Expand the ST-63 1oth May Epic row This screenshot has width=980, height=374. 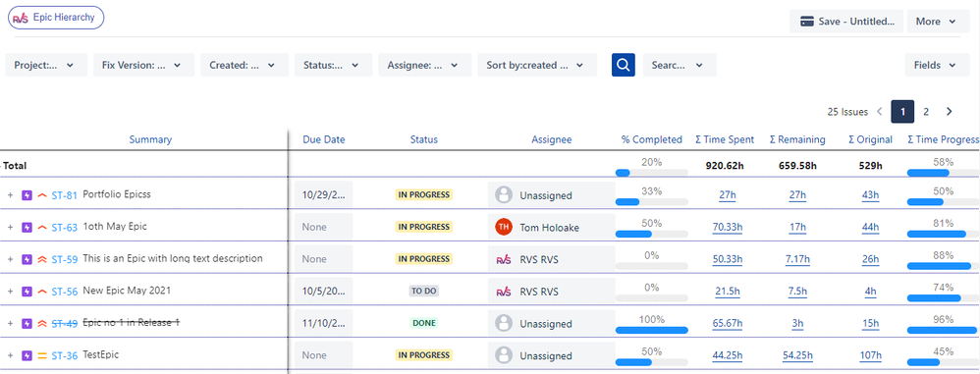tap(10, 228)
